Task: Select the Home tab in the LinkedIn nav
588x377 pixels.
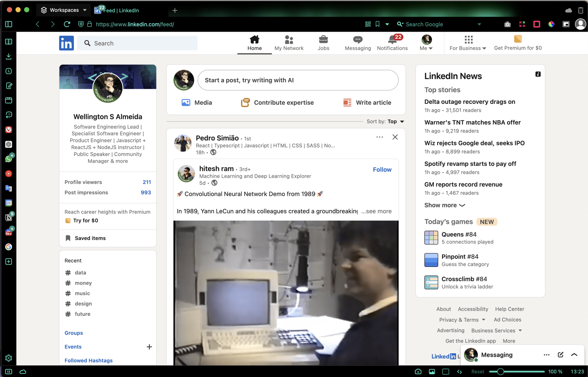Action: [254, 43]
